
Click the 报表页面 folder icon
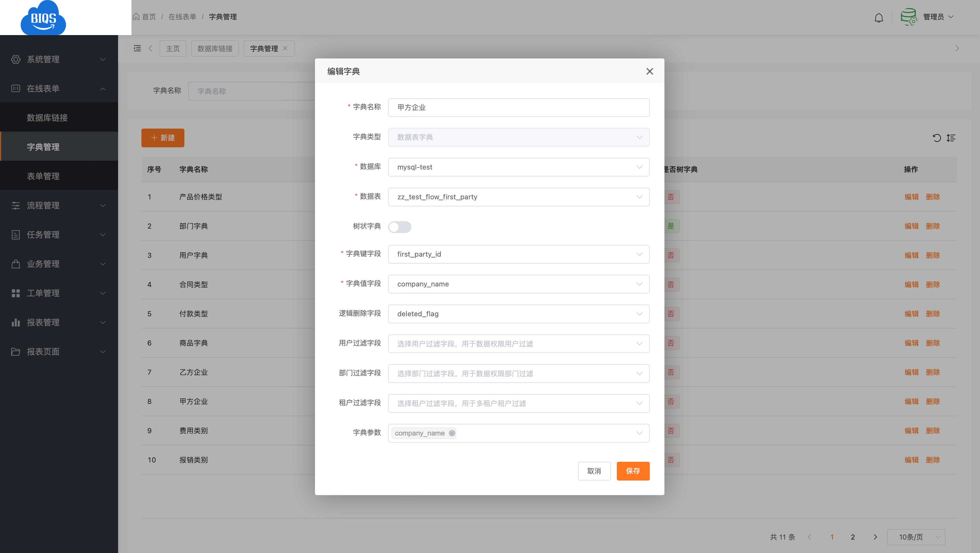[x=15, y=352]
